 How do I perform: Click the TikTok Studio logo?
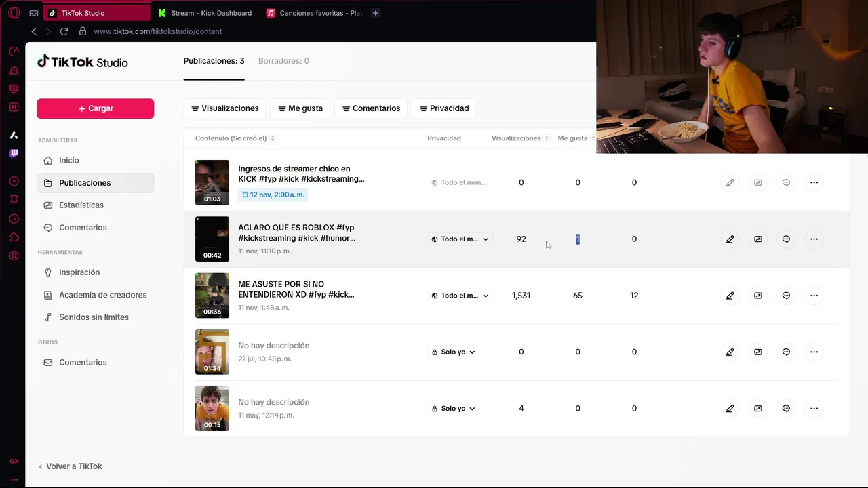[82, 62]
